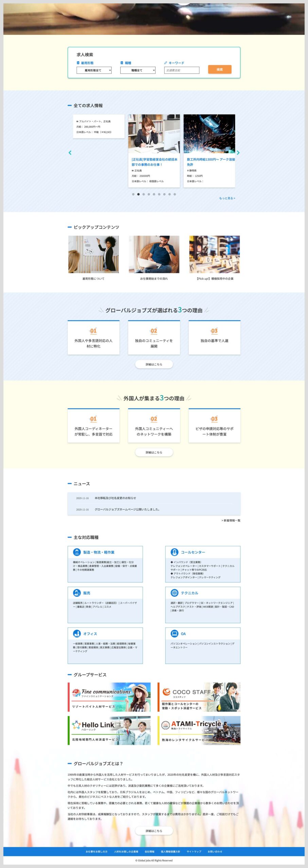The height and width of the screenshot is (868, 308).
Task: Open the お仕事開始までの流れ pickup image
Action: point(154,254)
